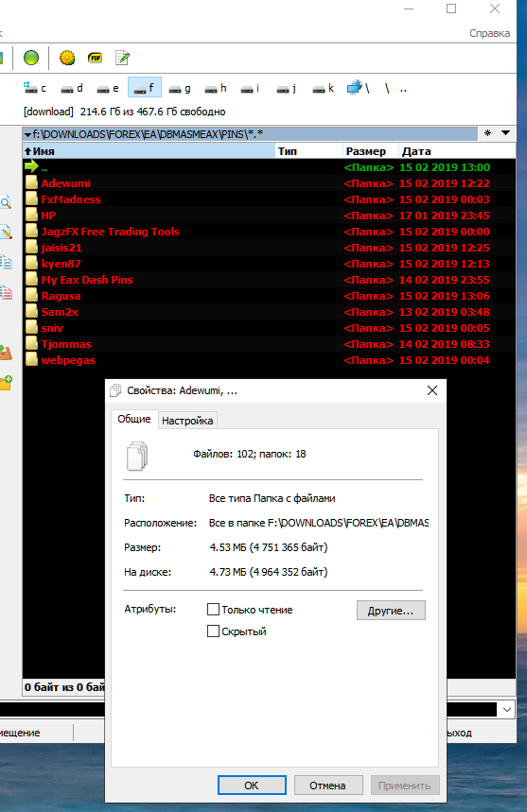Click the yellow gear flower toolbar icon
The height and width of the screenshot is (812, 527).
[67, 58]
